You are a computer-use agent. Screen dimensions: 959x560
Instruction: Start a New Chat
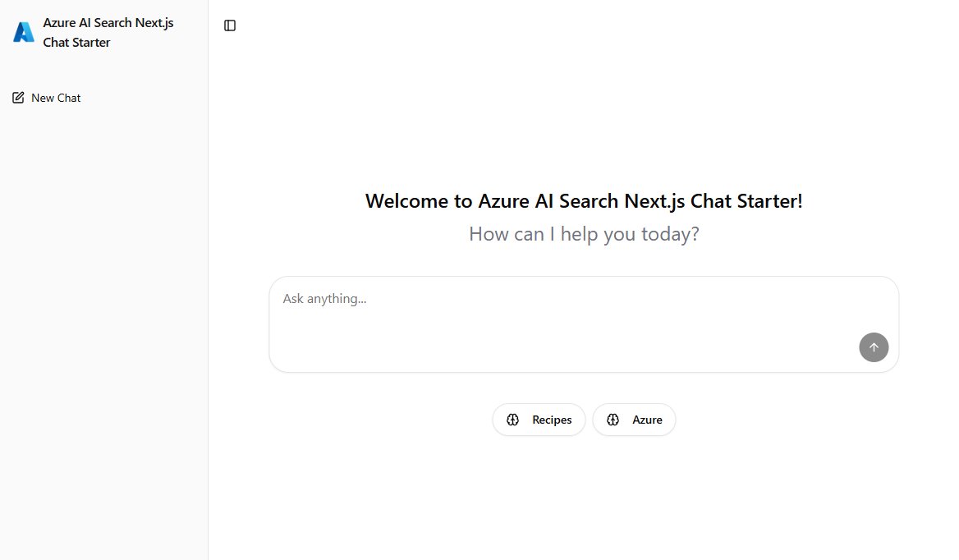47,98
